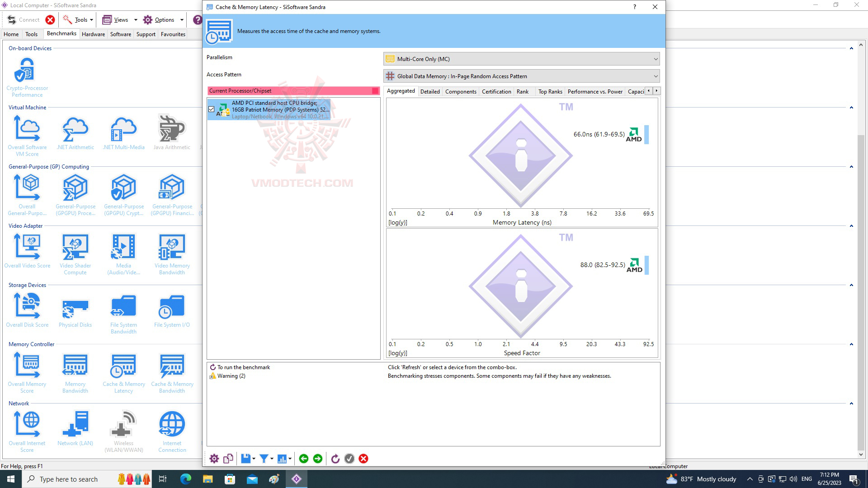Click the copy results icon in dialog
Viewport: 868px width, 488px height.
click(228, 459)
